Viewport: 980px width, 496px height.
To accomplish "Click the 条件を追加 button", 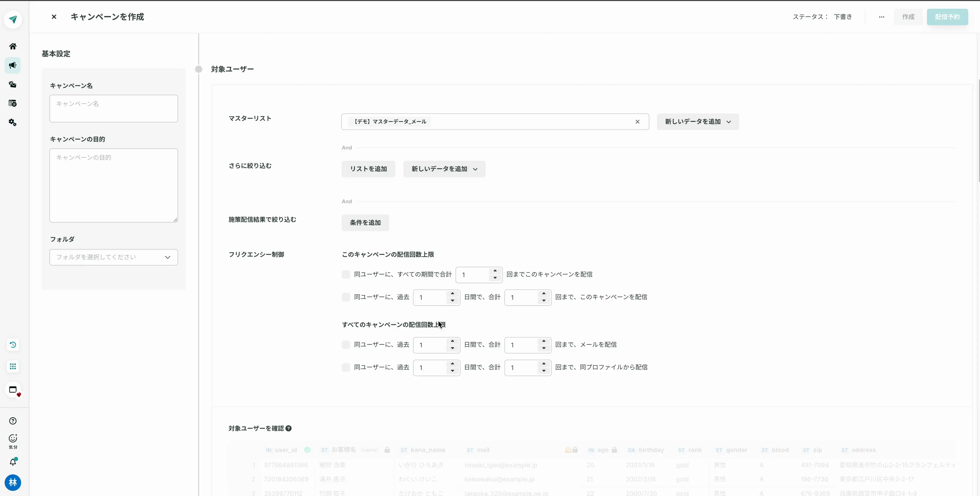I will coord(365,223).
